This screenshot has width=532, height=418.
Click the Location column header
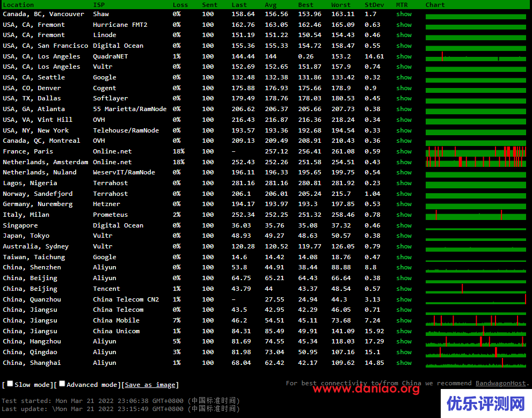(x=18, y=5)
